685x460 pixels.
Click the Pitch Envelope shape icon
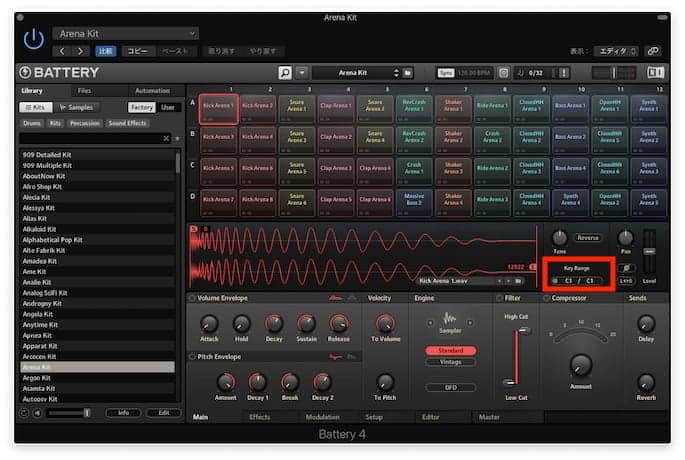point(336,357)
